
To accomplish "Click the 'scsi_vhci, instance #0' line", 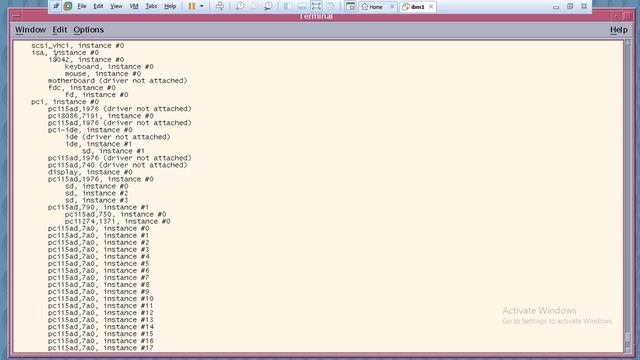I will click(78, 45).
